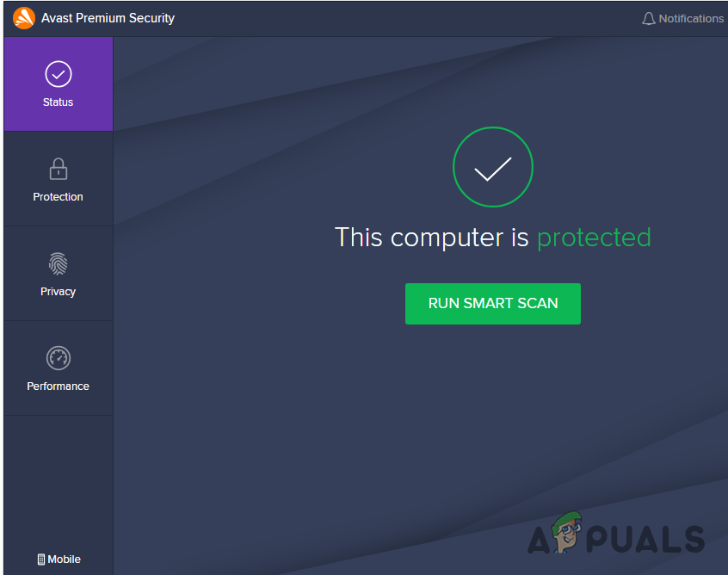Click the orange Avast logo icon

pyautogui.click(x=24, y=18)
